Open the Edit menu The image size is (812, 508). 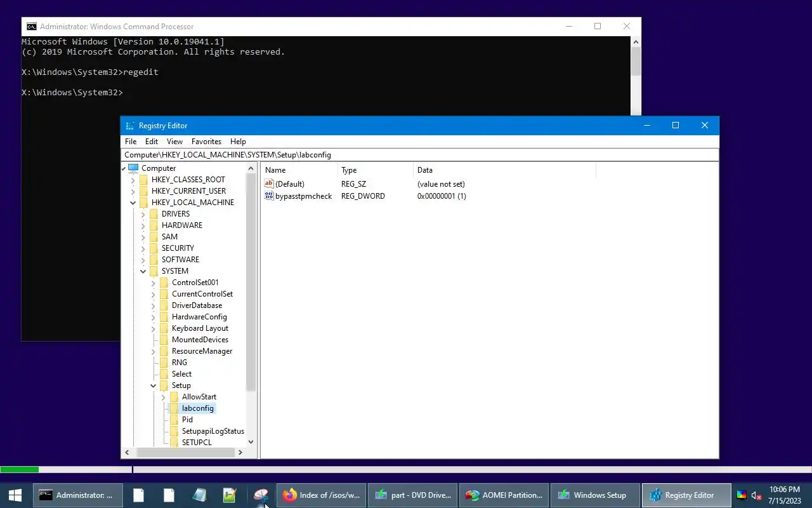[152, 142]
